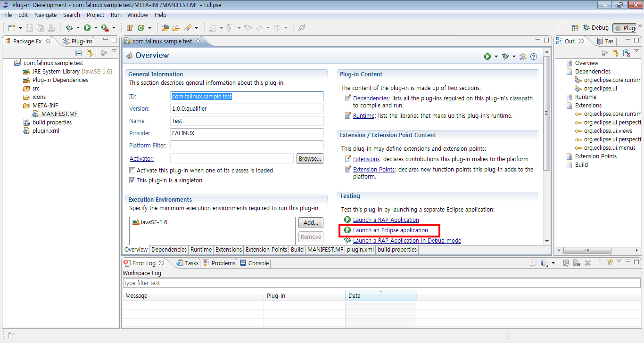This screenshot has height=343, width=644.
Task: Click the Open Perspective icon
Action: tap(575, 28)
